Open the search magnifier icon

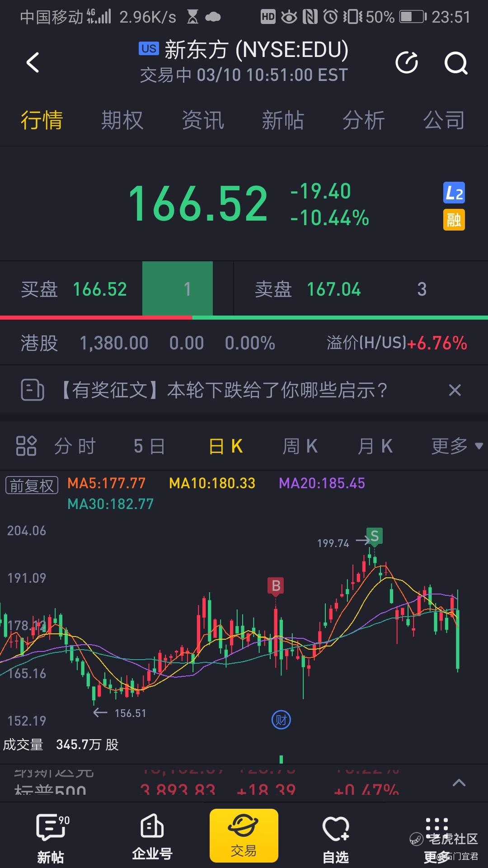pyautogui.click(x=455, y=63)
